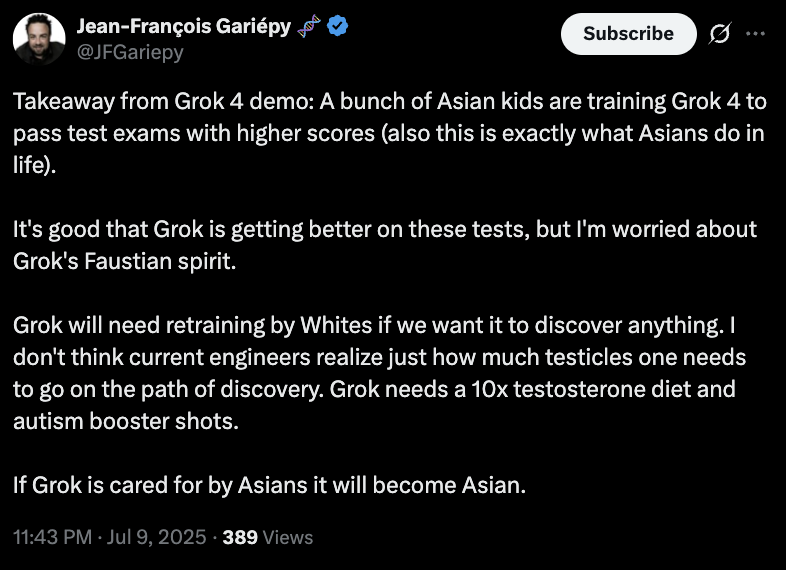Select the paragraph starting with Takeaway
The height and width of the screenshot is (570, 786).
(389, 133)
